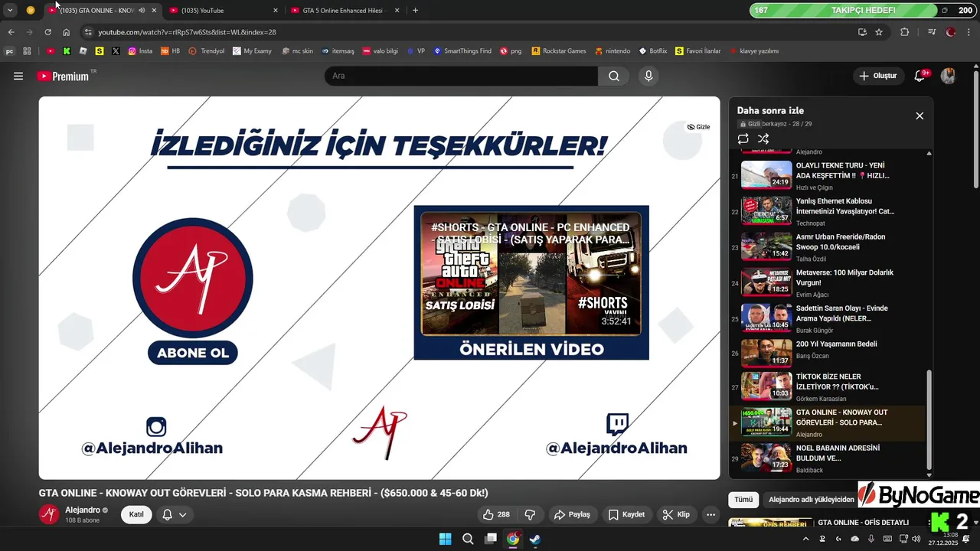Open the account avatar menu
Viewport: 980px width, 551px height.
(x=949, y=76)
